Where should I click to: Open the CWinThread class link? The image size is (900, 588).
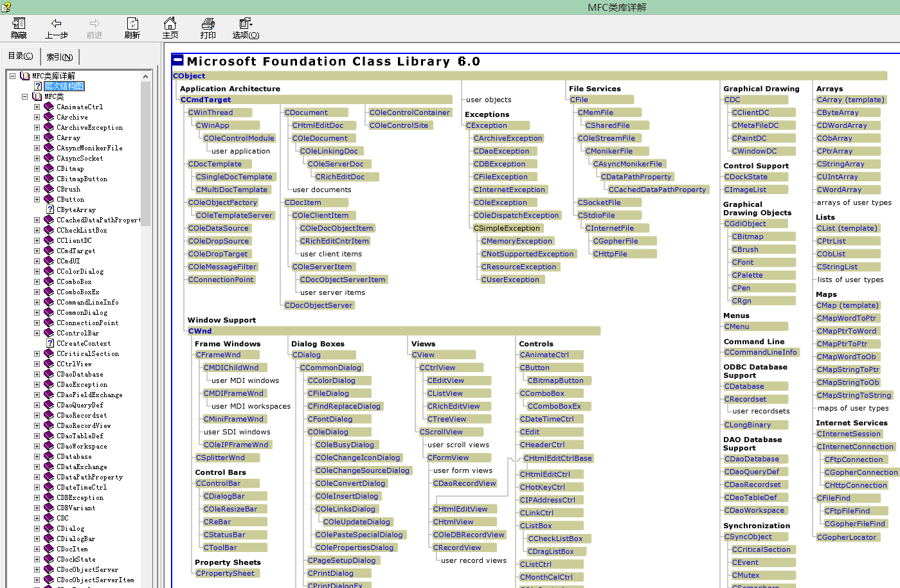pos(210,112)
